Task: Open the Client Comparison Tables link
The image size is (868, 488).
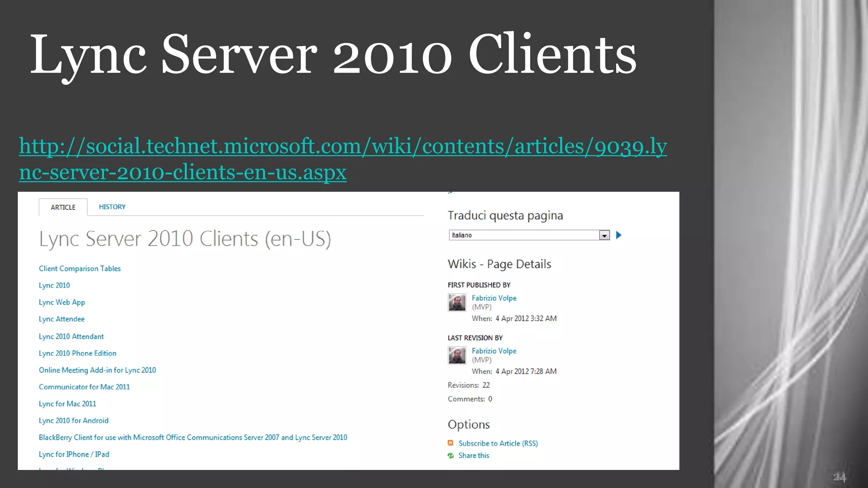Action: point(80,269)
